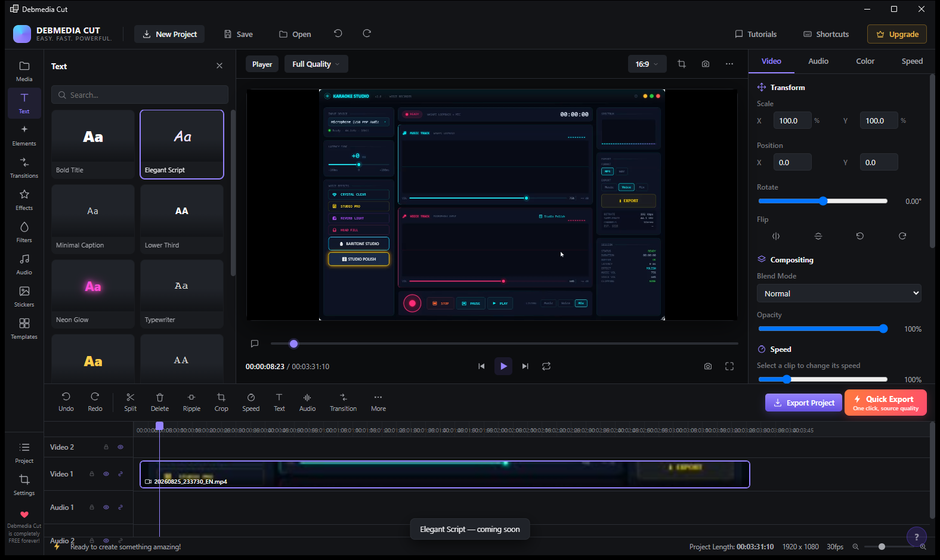Toggle visibility of the Audio 1 track
The image size is (940, 560).
point(106,508)
